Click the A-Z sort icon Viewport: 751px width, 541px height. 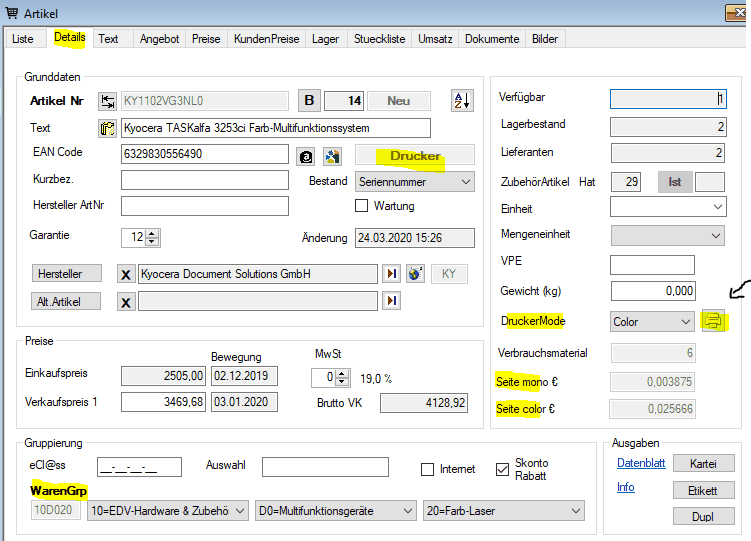pyautogui.click(x=462, y=100)
